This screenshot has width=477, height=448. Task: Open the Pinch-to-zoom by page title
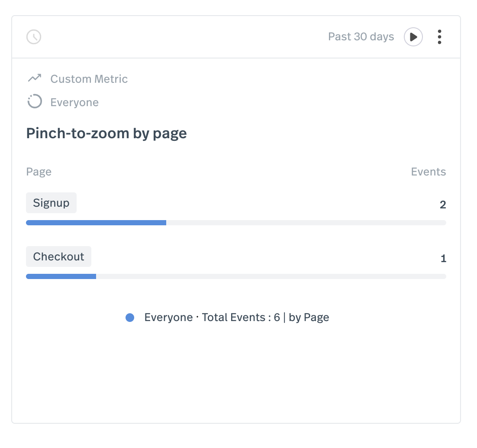(106, 133)
